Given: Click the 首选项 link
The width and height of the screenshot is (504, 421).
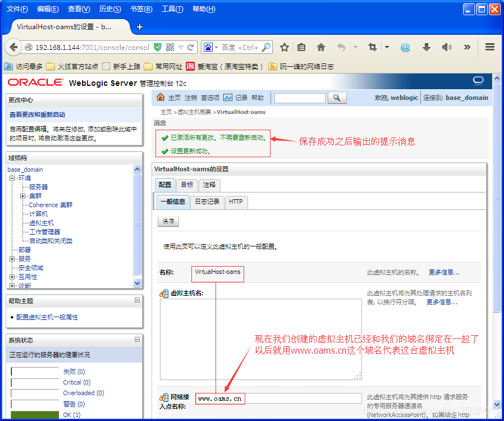Looking at the screenshot, I should (x=210, y=98).
